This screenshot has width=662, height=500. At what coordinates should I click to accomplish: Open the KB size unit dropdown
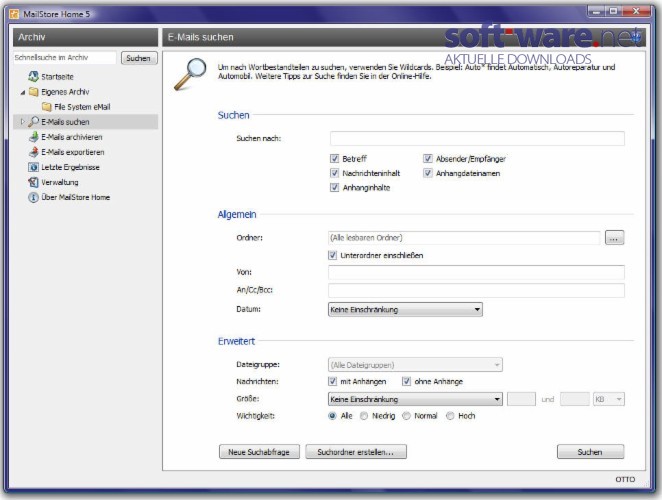click(x=609, y=399)
